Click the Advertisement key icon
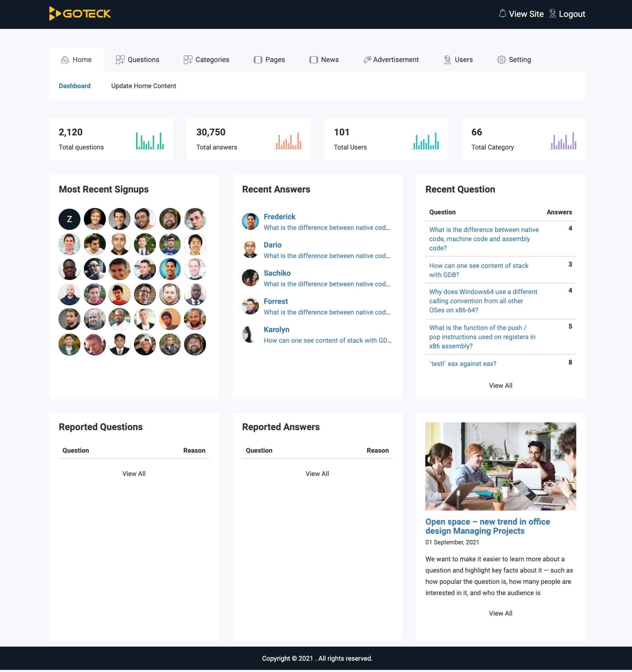 click(x=367, y=60)
